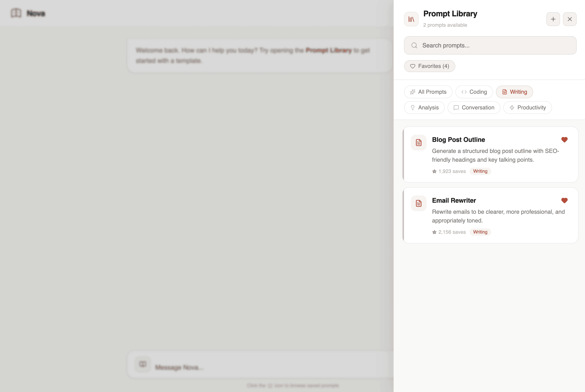Image resolution: width=585 pixels, height=392 pixels.
Task: Toggle the Favorites (4) filter
Action: point(429,66)
